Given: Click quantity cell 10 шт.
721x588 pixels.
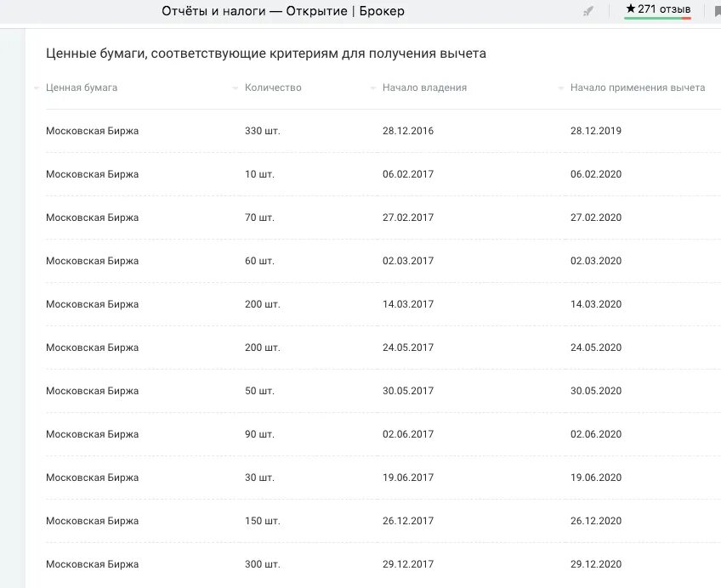Looking at the screenshot, I should coord(259,174).
